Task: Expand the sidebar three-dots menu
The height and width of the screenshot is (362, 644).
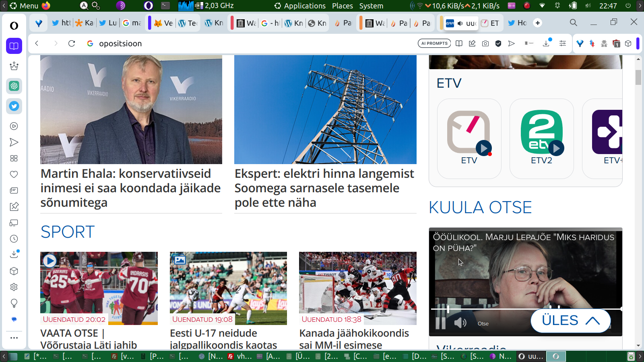Action: pyautogui.click(x=14, y=338)
